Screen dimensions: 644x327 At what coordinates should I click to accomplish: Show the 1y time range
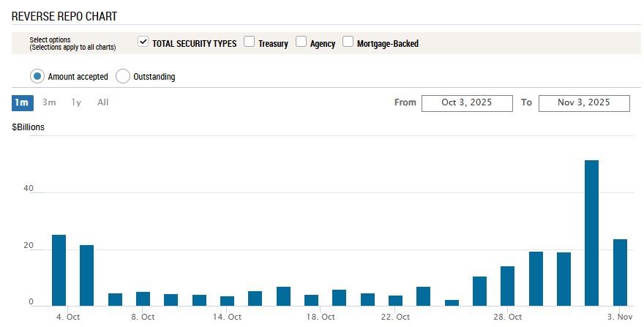click(x=76, y=102)
